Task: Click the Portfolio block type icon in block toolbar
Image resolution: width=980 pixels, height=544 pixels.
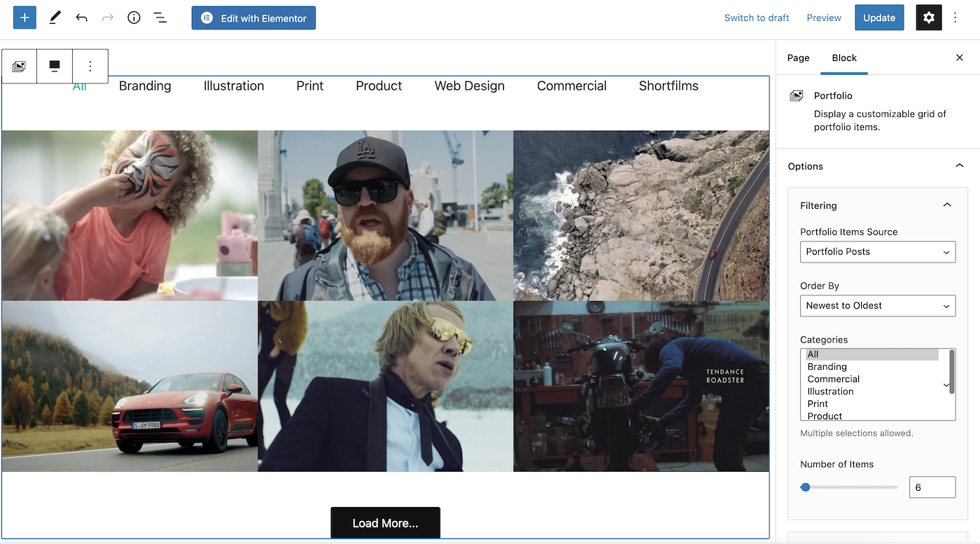Action: [x=19, y=67]
